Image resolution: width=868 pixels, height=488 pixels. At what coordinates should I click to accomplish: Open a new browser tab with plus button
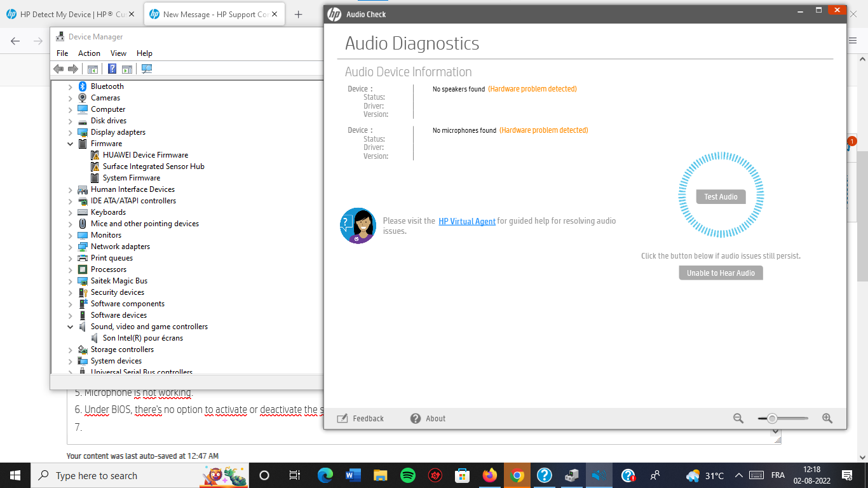pos(298,14)
